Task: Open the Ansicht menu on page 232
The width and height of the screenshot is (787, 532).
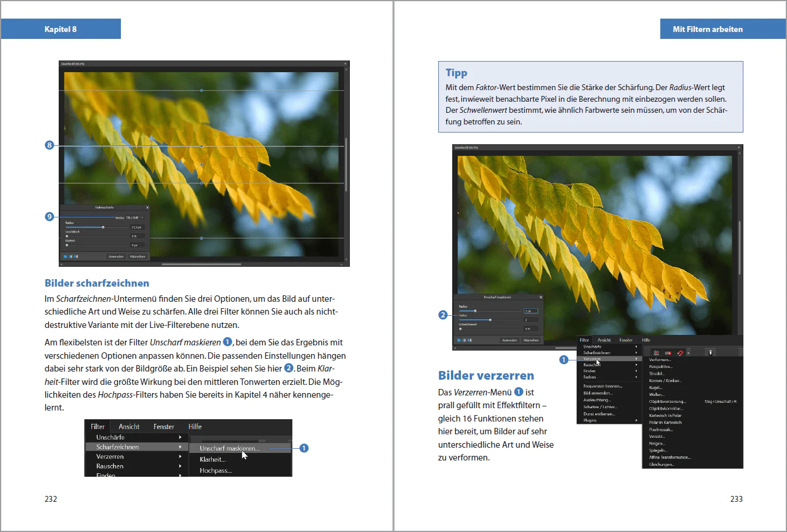Action: point(129,426)
